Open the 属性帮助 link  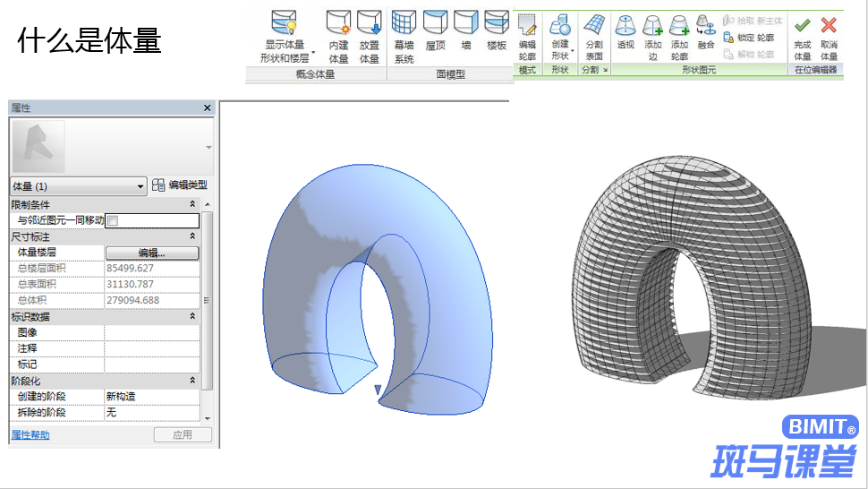pyautogui.click(x=30, y=434)
